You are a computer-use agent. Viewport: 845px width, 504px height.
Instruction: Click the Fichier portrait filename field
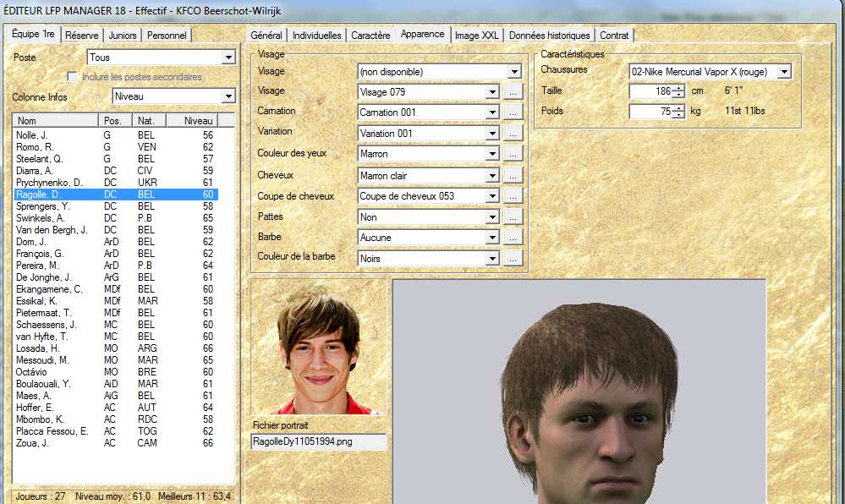click(x=319, y=441)
